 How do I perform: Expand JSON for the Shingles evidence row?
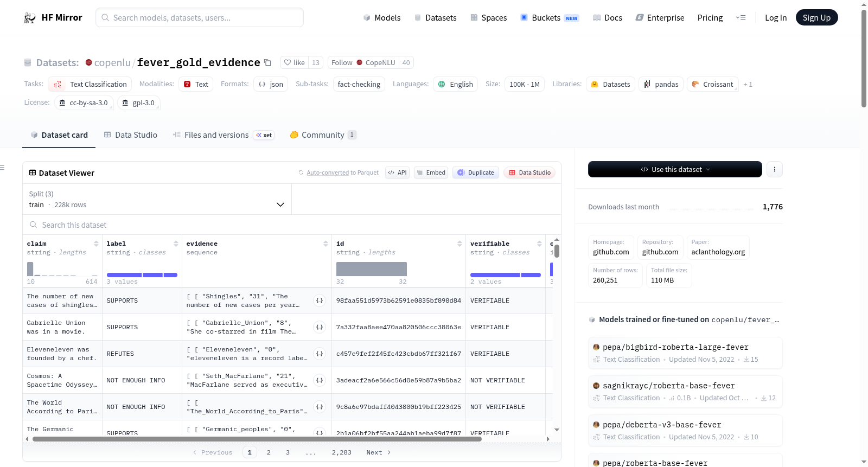pos(320,300)
